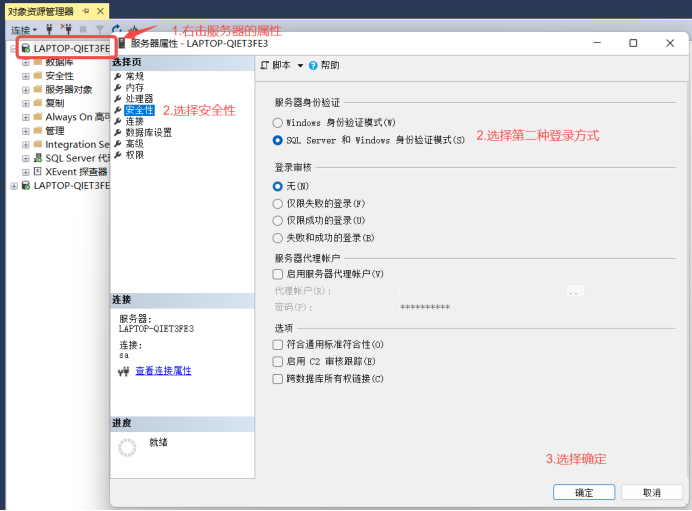The image size is (692, 511).
Task: Open the 脚本 dropdown arrow
Action: tap(300, 65)
